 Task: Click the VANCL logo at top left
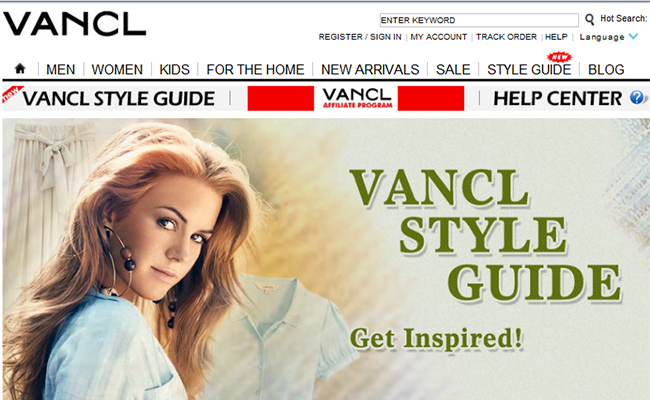coord(75,24)
